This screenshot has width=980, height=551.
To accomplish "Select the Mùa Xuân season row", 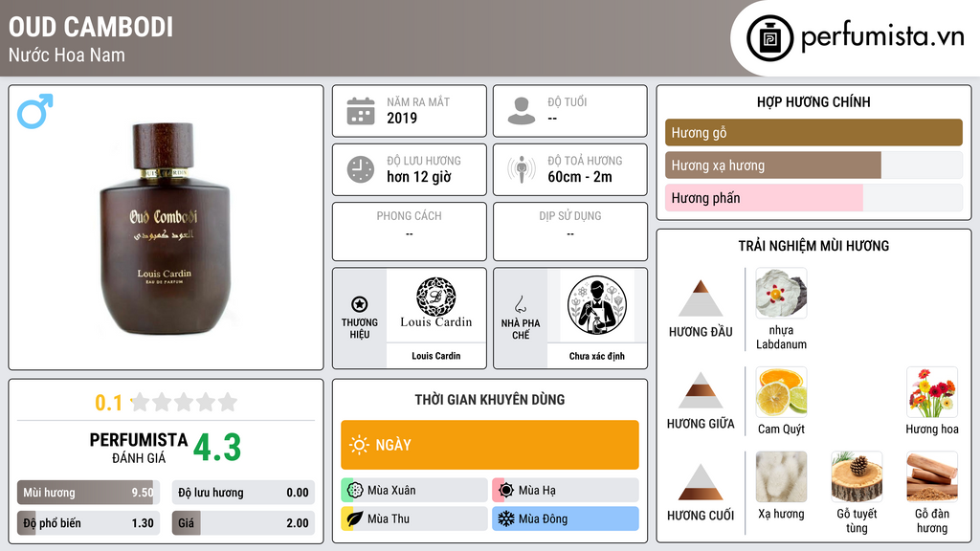I will 414,490.
